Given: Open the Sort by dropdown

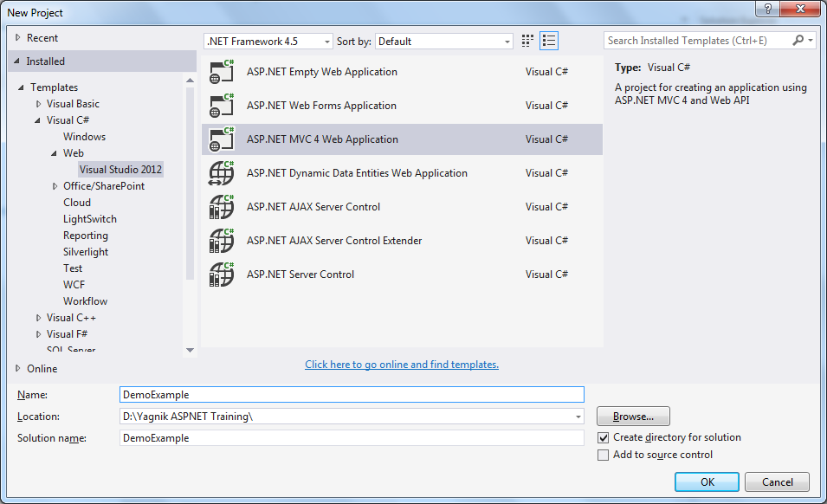Looking at the screenshot, I should (445, 42).
